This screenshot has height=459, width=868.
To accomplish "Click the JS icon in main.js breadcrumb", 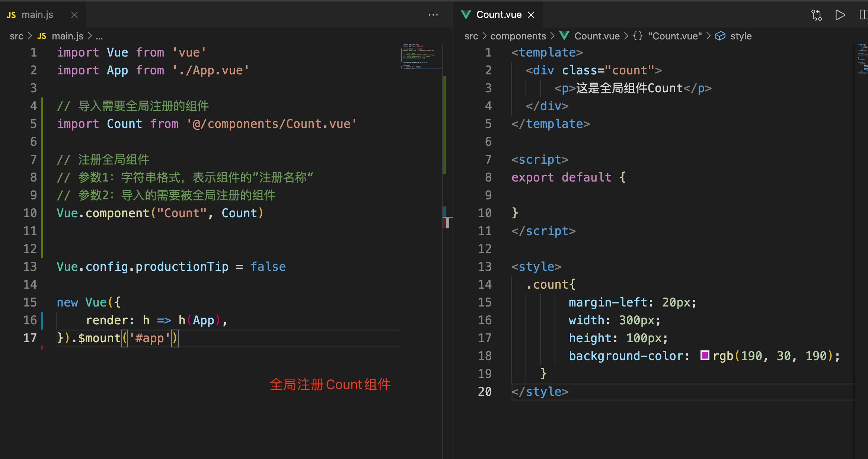I will click(42, 36).
